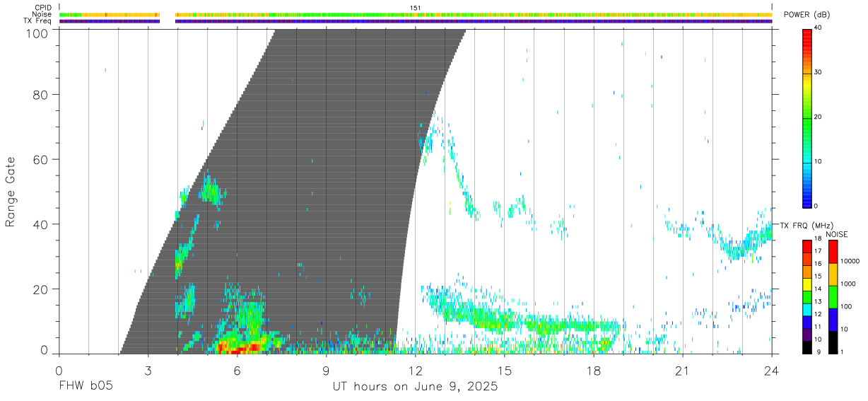
Task: Click UT hour axis tick 24
Action: (x=772, y=371)
